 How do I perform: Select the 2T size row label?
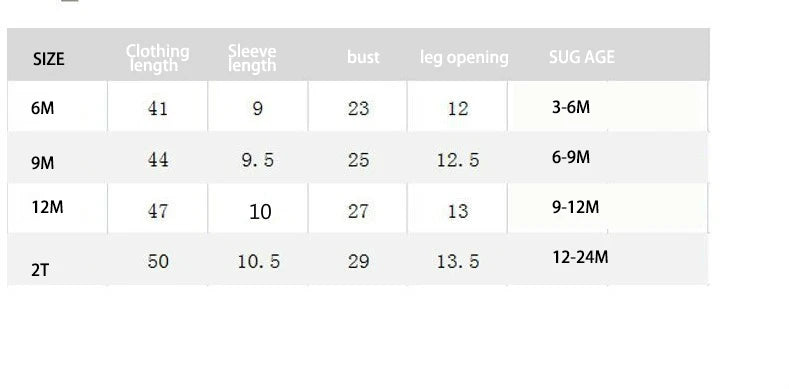pyautogui.click(x=40, y=270)
